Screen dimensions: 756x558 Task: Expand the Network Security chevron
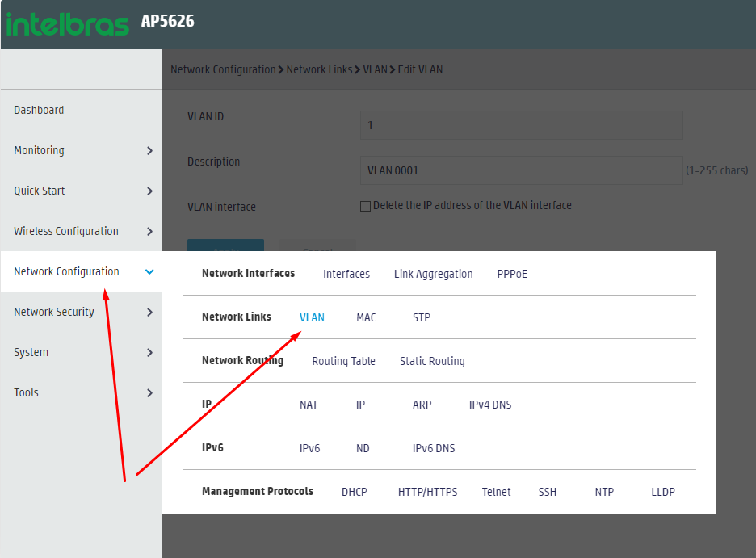tap(150, 313)
